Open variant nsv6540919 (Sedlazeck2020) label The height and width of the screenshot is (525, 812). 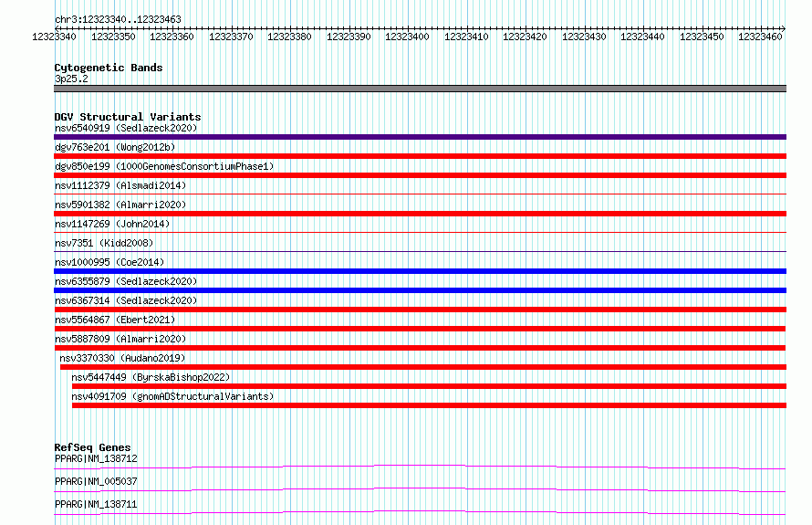126,128
